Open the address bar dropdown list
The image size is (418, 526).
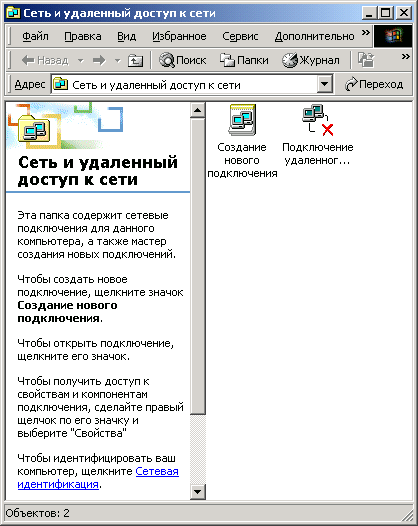click(324, 84)
